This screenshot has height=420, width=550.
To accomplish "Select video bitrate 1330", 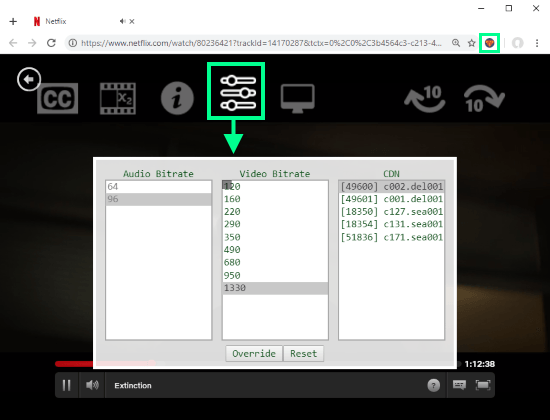I will point(275,288).
